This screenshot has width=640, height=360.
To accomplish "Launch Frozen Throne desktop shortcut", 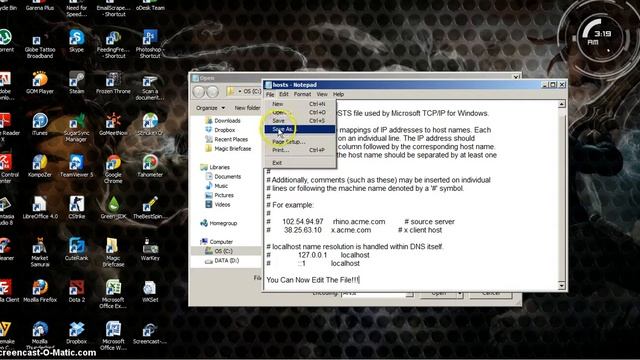I will coord(113,82).
